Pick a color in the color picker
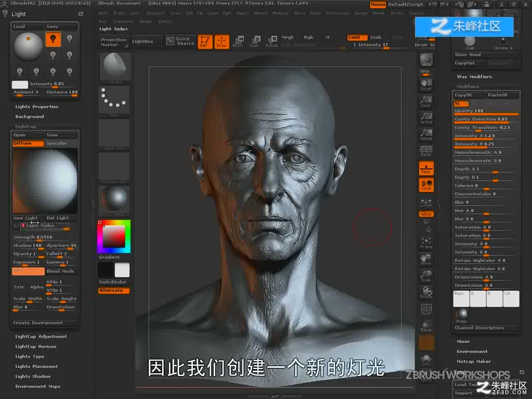532x399 pixels. pyautogui.click(x=114, y=237)
